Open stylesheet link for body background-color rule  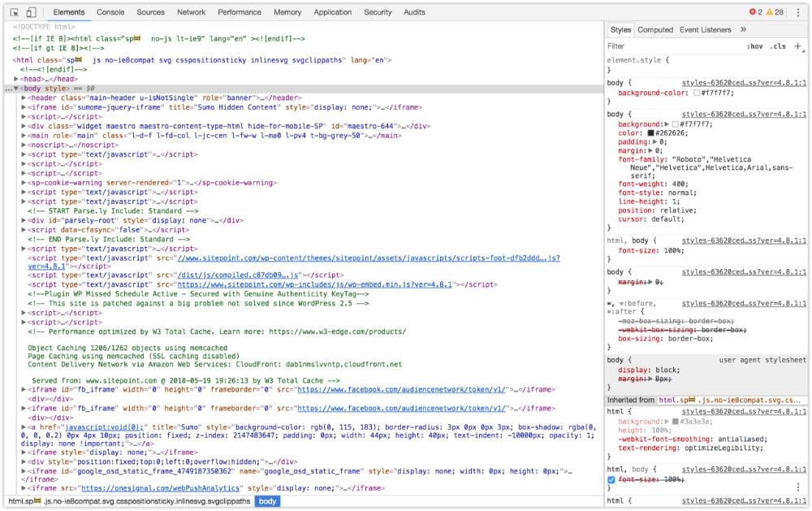point(743,83)
